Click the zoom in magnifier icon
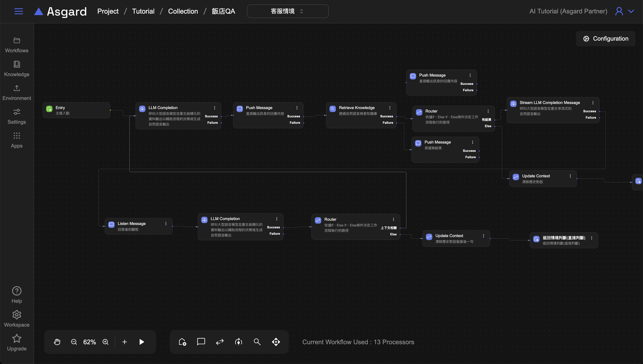This screenshot has height=364, width=643. pyautogui.click(x=105, y=342)
